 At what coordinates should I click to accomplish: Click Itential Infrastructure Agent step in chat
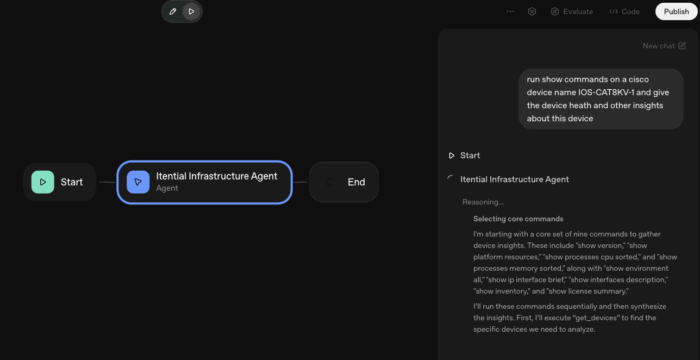pos(515,180)
